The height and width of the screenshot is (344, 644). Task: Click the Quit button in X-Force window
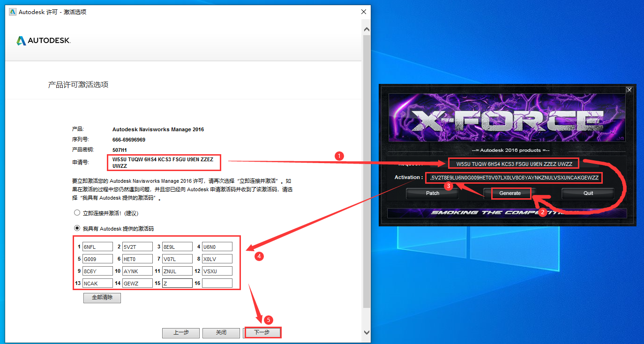(x=588, y=193)
